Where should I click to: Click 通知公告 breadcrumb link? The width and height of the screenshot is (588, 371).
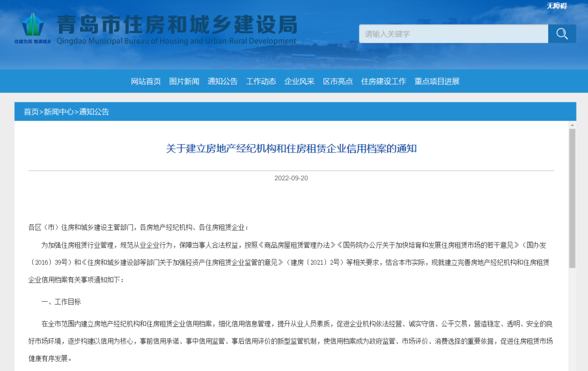pyautogui.click(x=94, y=112)
